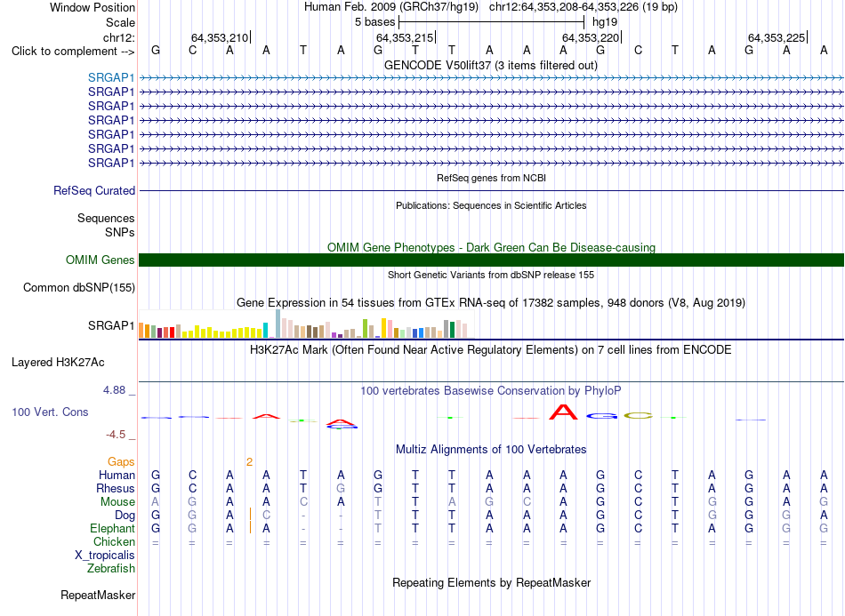Screen dimensions: 845x616
Task: Open the GTEx Gene Expression track title
Action: click(x=491, y=302)
